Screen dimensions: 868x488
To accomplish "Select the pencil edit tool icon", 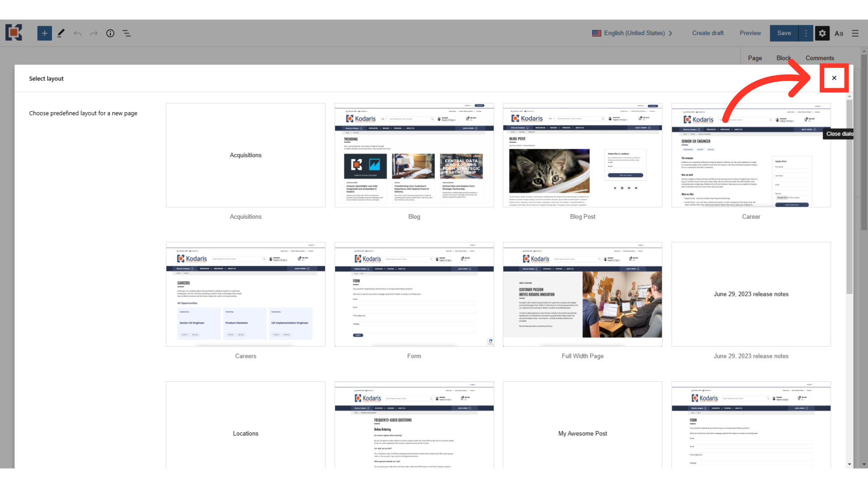I will coord(61,33).
